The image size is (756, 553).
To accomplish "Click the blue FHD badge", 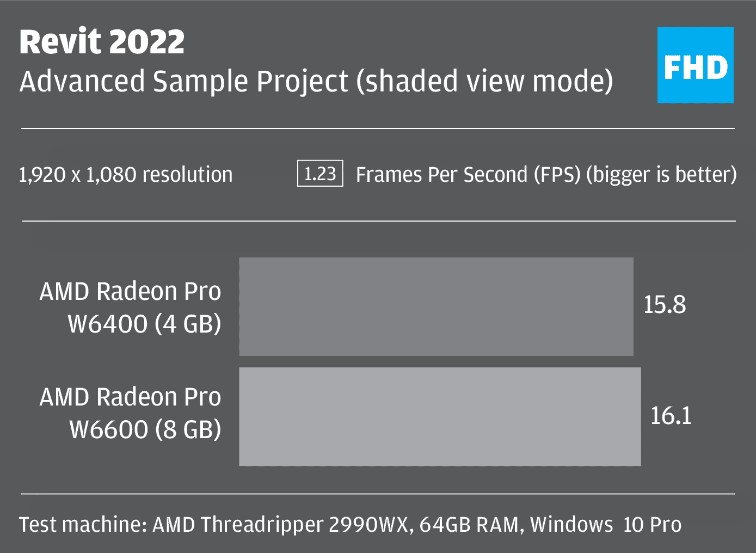I will [695, 65].
